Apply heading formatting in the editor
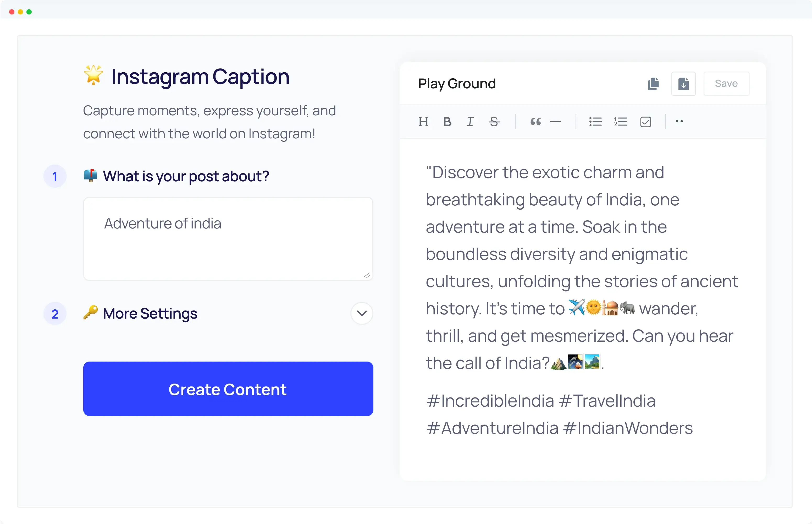The height and width of the screenshot is (524, 812). (x=424, y=122)
